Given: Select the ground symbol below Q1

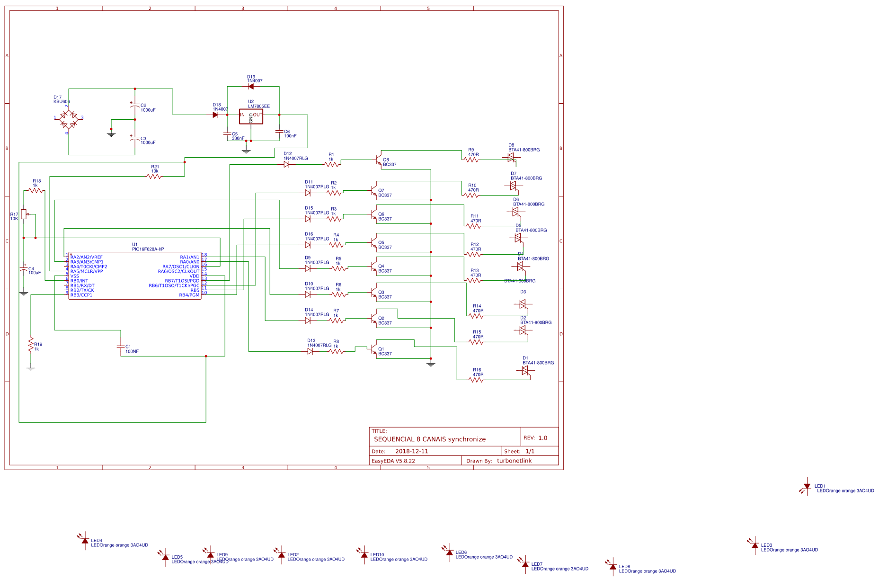Looking at the screenshot, I should [x=431, y=363].
